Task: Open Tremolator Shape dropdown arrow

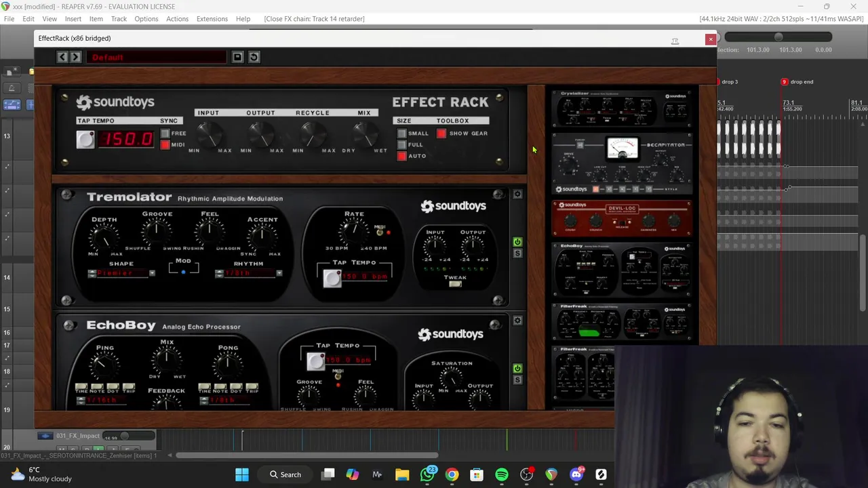Action: [152, 273]
